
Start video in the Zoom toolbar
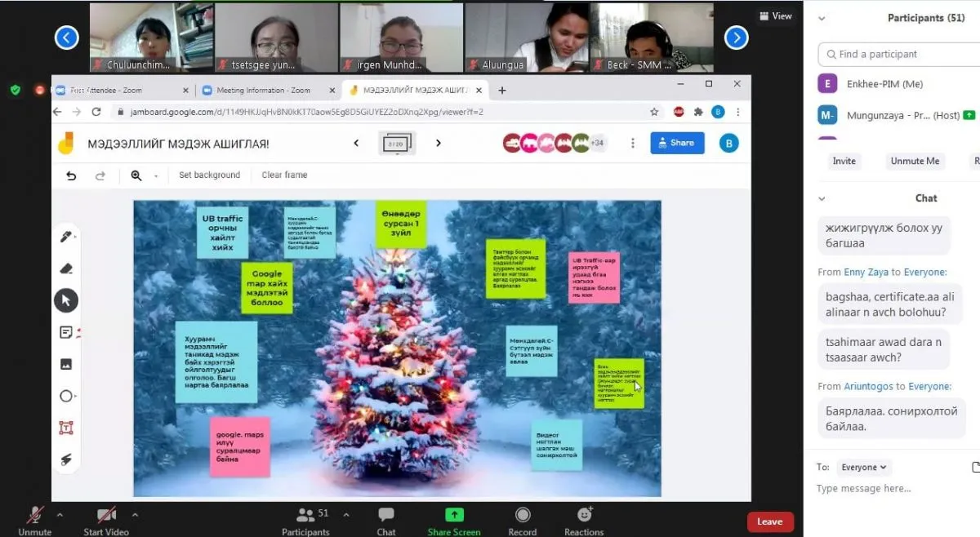106,521
